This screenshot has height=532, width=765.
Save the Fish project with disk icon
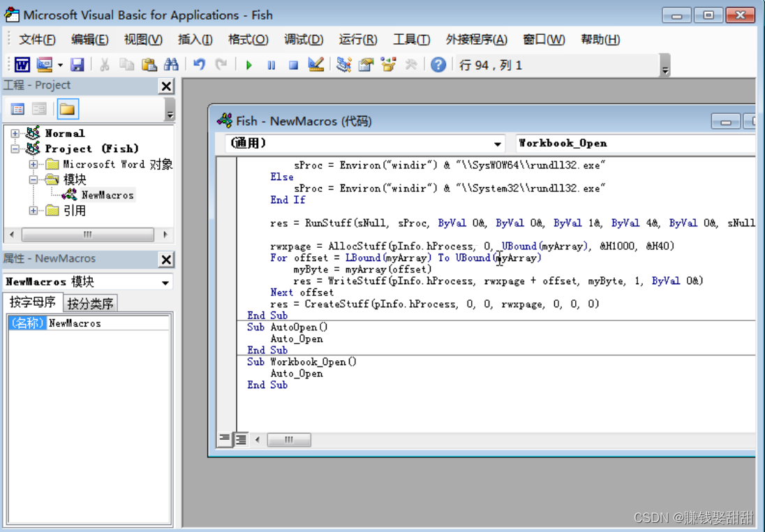click(x=77, y=64)
